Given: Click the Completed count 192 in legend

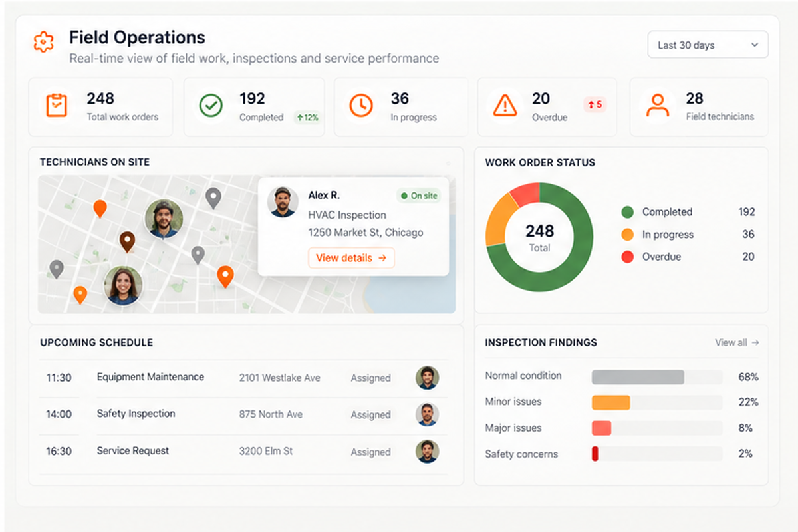Looking at the screenshot, I should pos(747,212).
